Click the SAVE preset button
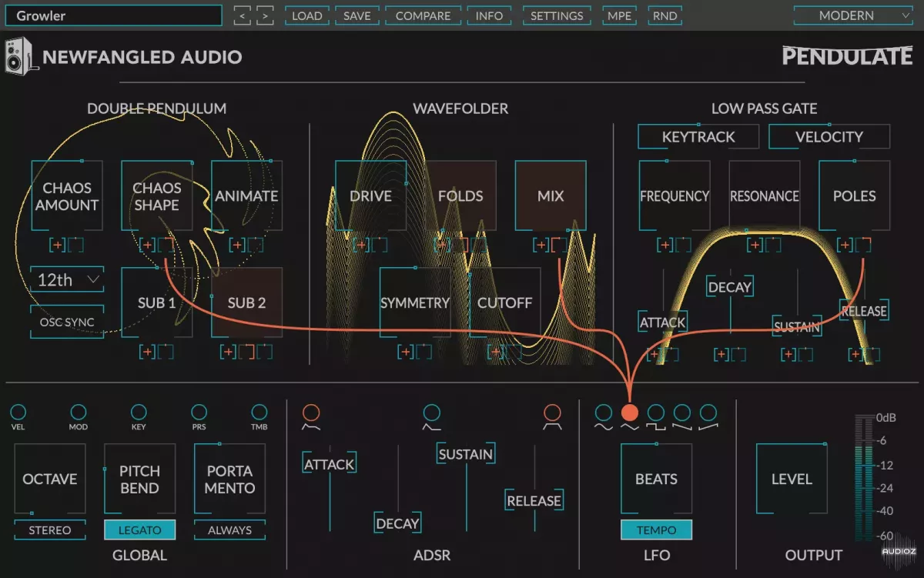Viewport: 924px width, 578px height. tap(357, 15)
